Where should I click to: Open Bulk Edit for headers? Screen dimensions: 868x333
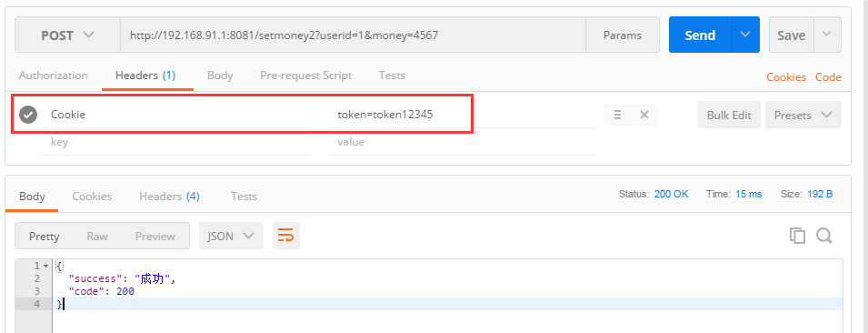click(x=729, y=115)
